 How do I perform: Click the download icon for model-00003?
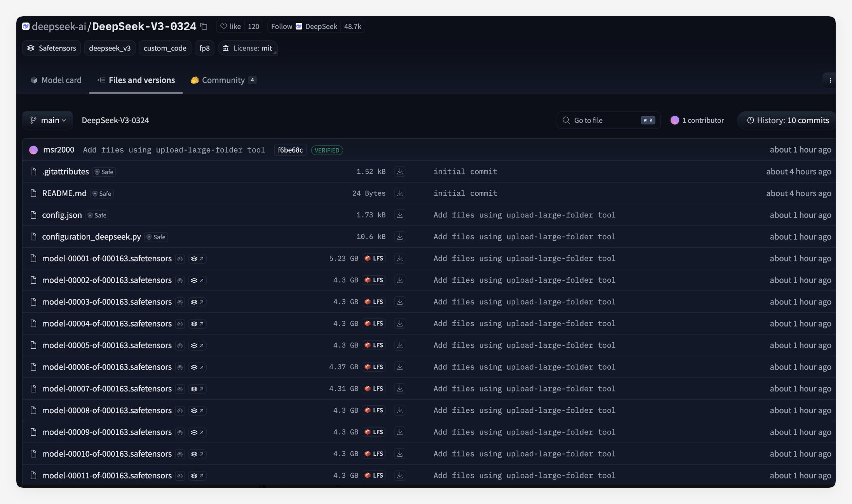[x=400, y=301]
